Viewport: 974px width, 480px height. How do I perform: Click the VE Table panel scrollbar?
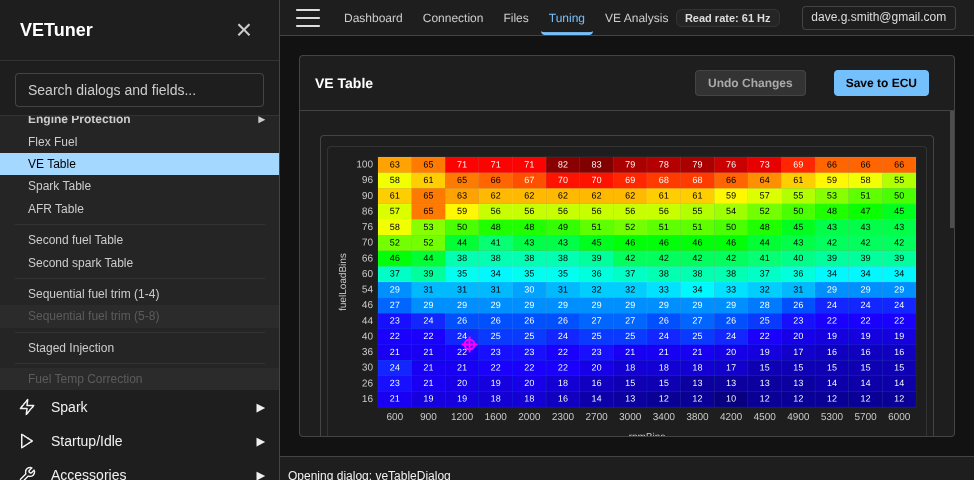tap(951, 170)
